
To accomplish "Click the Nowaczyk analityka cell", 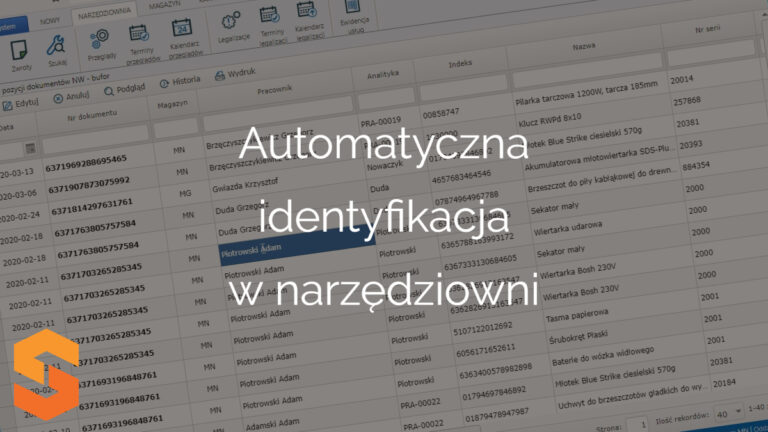I will click(384, 166).
